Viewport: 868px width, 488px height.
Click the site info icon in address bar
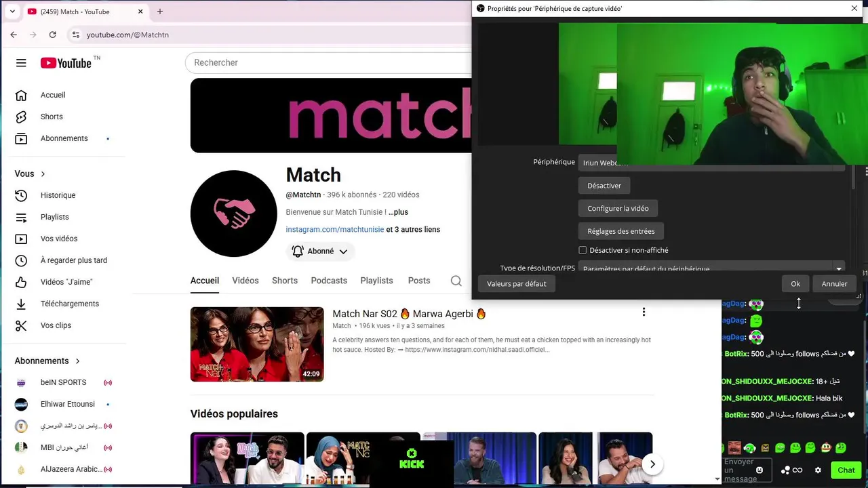coord(76,35)
